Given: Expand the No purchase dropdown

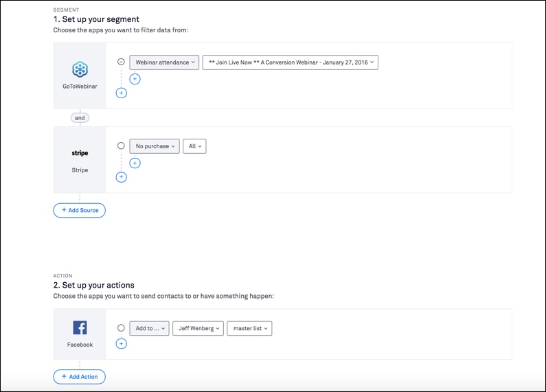Looking at the screenshot, I should click(155, 146).
